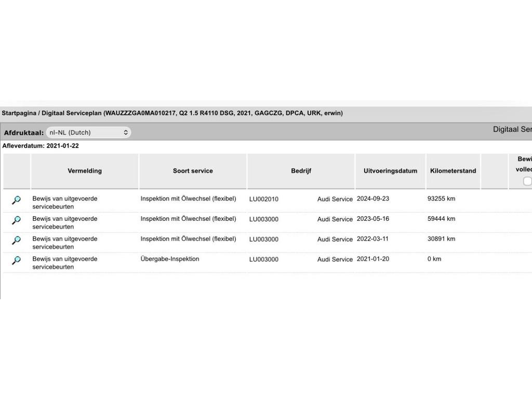This screenshot has height=399, width=532.
Task: Click the Kilometerstand column header
Action: [453, 171]
